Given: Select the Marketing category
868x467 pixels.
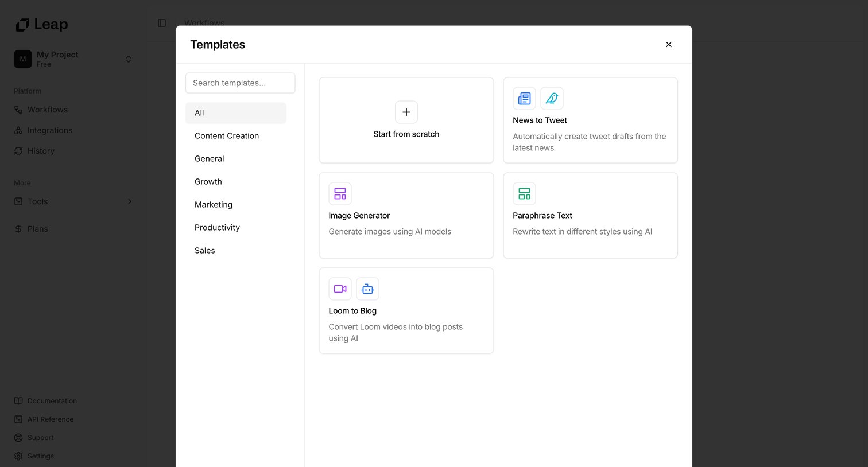Looking at the screenshot, I should (236, 205).
